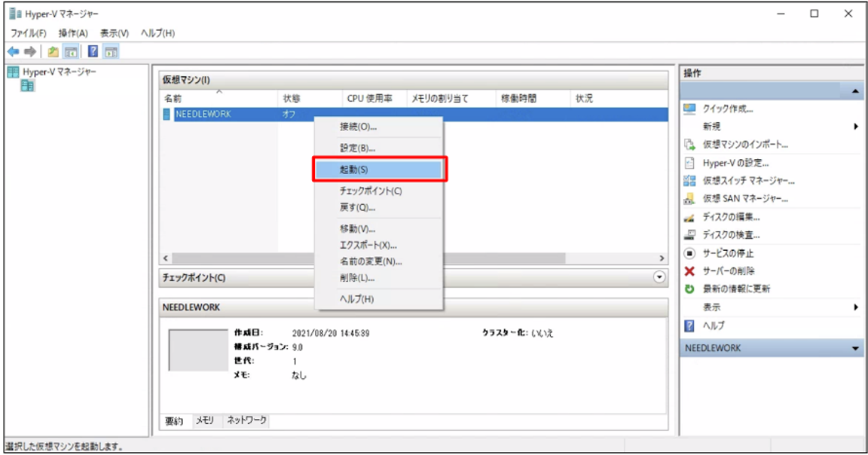
Task: Click the ディスクの検査 icon
Action: [689, 235]
